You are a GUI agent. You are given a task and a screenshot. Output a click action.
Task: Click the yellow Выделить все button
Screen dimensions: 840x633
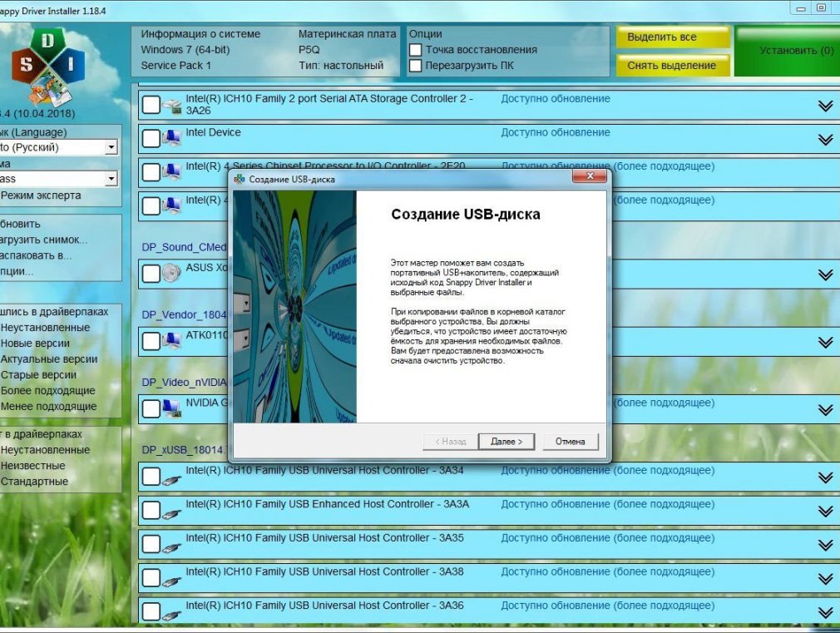point(673,37)
